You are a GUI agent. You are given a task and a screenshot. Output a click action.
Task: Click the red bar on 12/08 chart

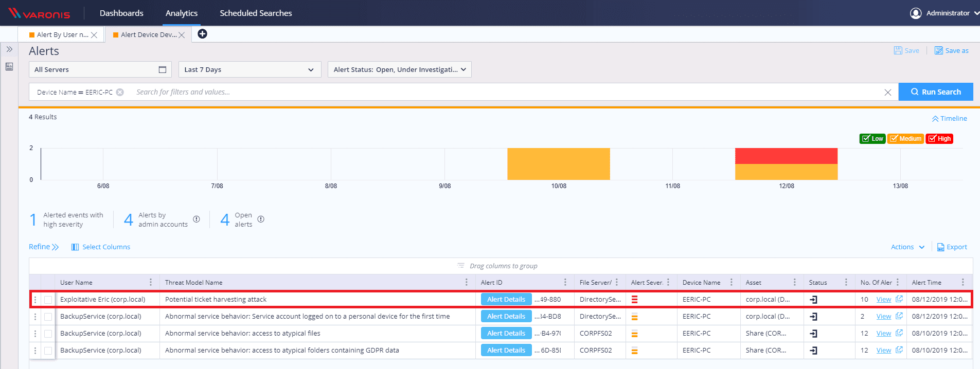(x=786, y=156)
